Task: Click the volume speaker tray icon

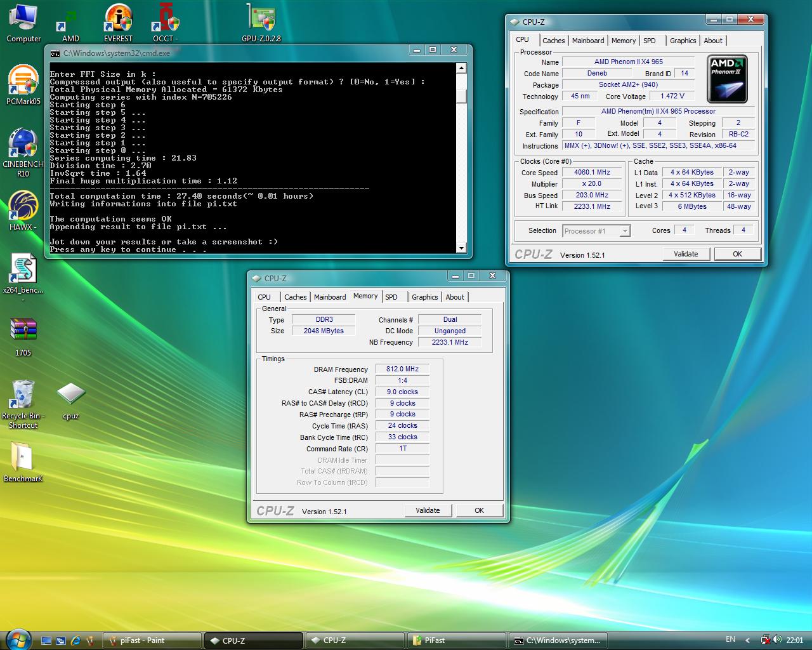Action: click(x=778, y=640)
